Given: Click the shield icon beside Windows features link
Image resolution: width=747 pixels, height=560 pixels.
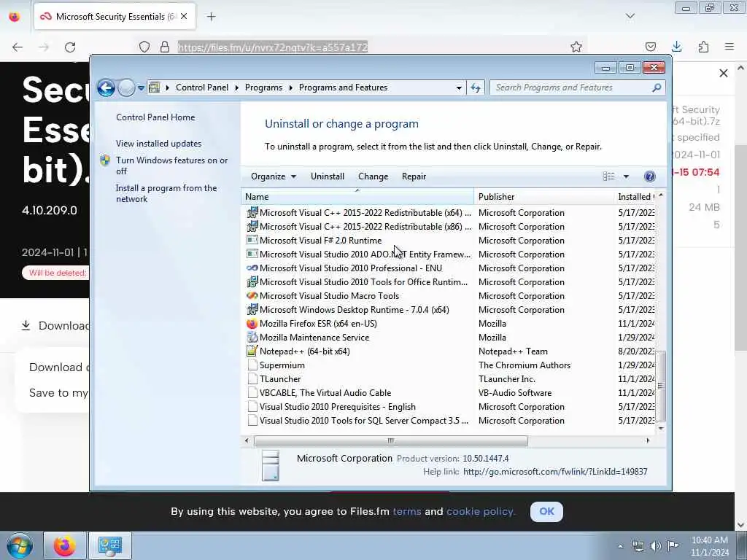Looking at the screenshot, I should tap(105, 160).
